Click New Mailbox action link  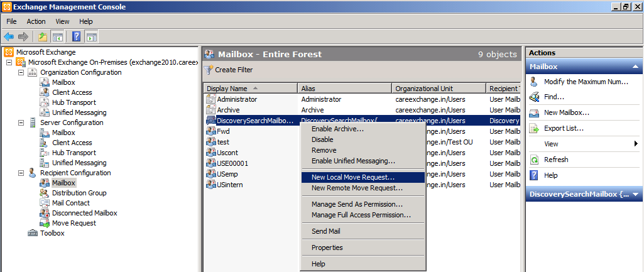click(x=567, y=113)
